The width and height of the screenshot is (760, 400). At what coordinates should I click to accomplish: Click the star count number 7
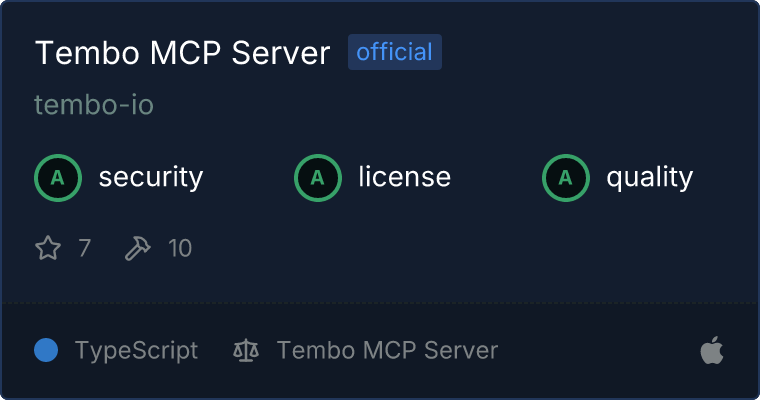coord(84,248)
